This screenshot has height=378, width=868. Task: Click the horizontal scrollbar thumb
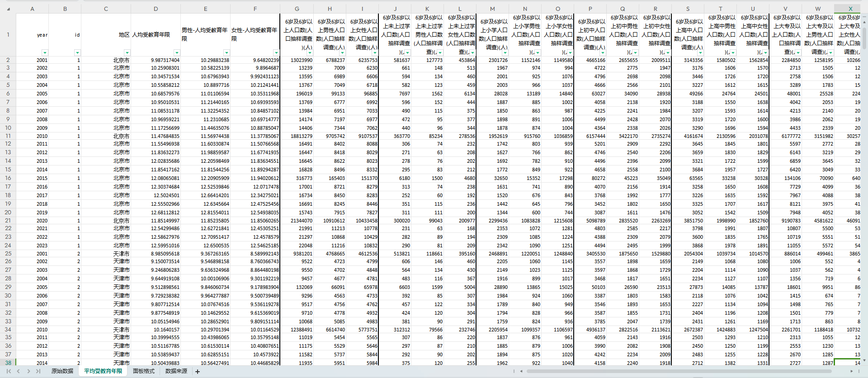click(x=678, y=371)
